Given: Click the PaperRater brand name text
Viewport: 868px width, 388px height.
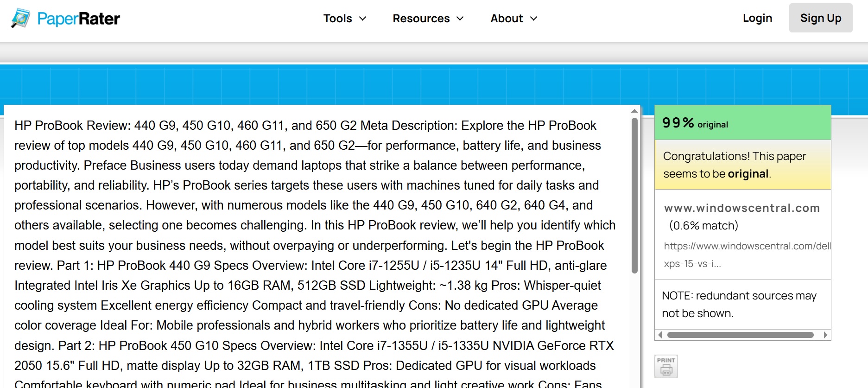Looking at the screenshot, I should (x=78, y=19).
